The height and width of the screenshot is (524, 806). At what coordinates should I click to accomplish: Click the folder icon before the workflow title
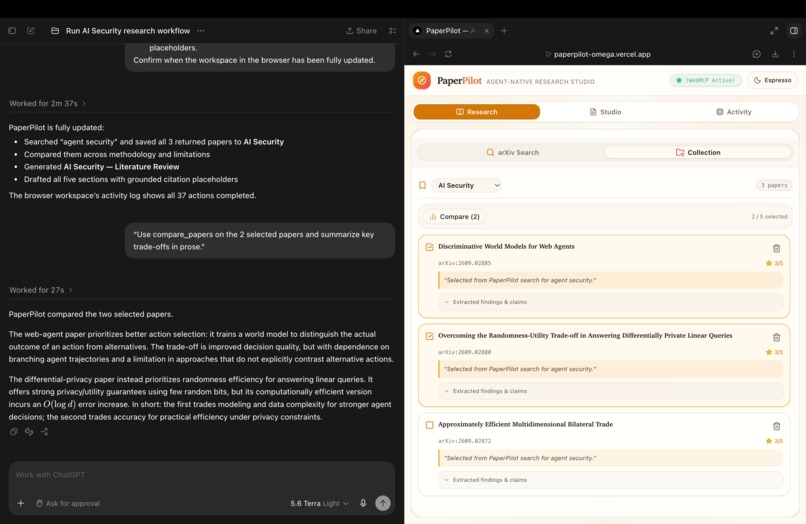pyautogui.click(x=55, y=31)
